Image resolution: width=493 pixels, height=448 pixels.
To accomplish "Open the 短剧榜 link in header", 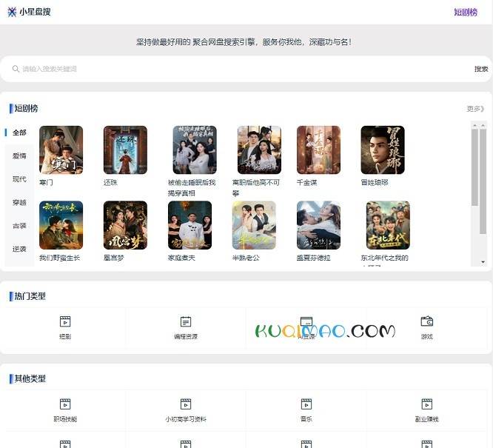I will tap(466, 13).
